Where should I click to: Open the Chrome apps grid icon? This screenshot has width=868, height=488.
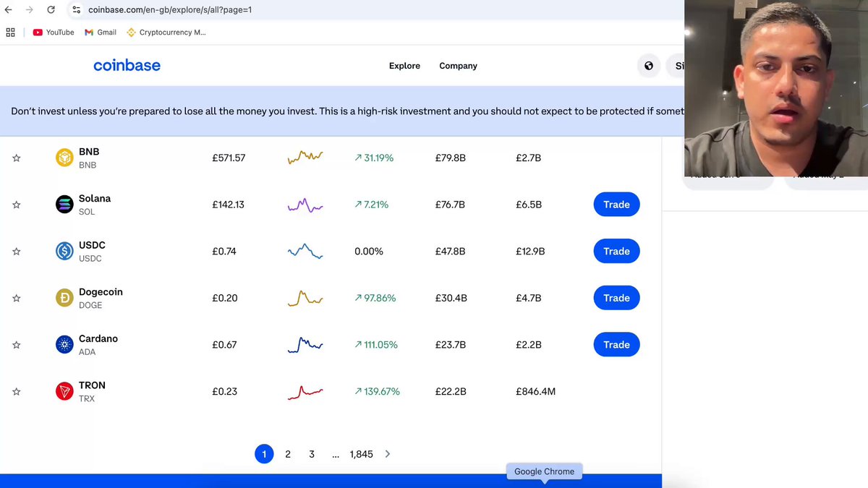coord(10,33)
